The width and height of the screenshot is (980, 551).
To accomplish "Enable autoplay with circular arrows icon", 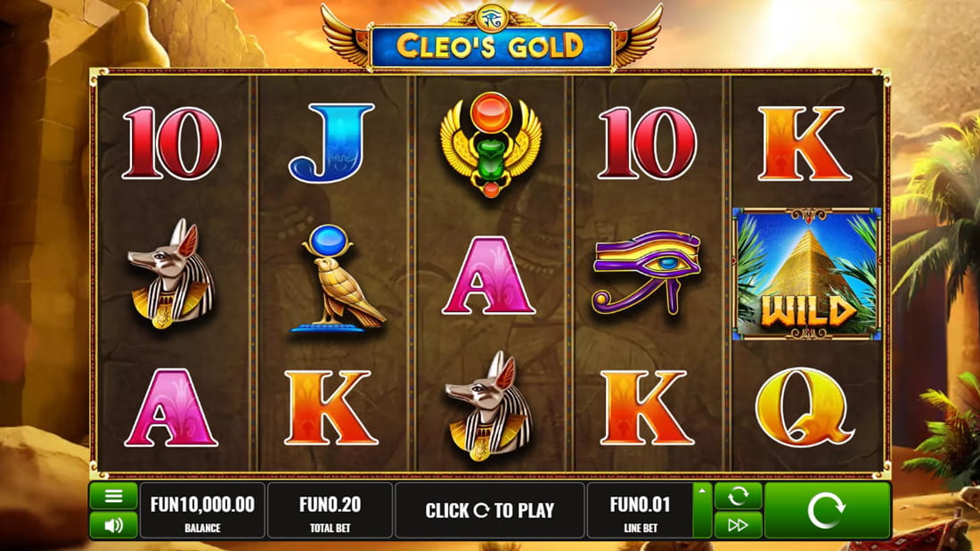I will pyautogui.click(x=739, y=496).
